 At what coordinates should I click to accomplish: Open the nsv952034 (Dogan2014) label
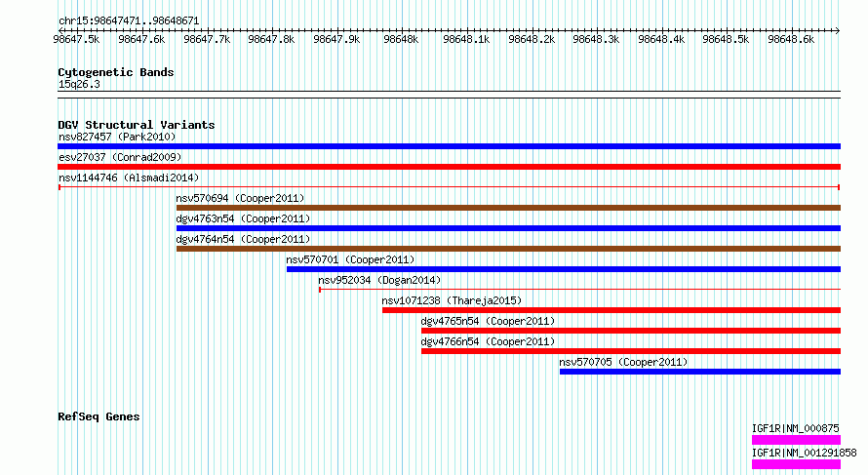[379, 280]
